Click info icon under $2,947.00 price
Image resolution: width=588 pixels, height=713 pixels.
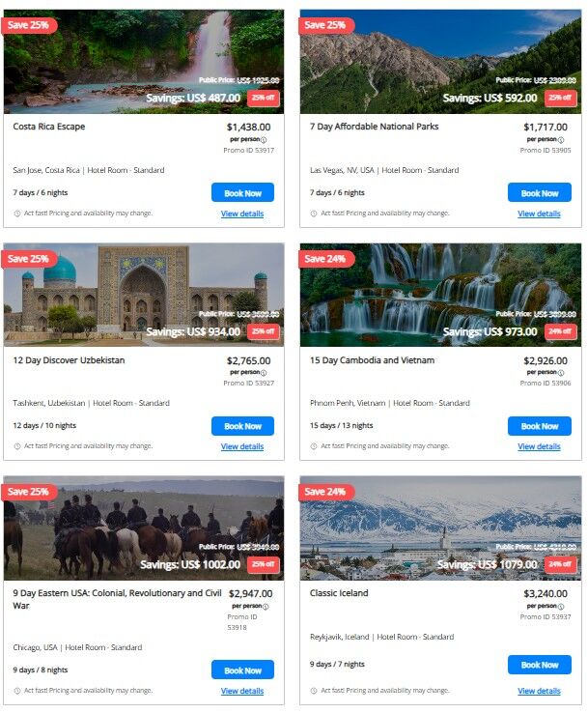point(266,606)
